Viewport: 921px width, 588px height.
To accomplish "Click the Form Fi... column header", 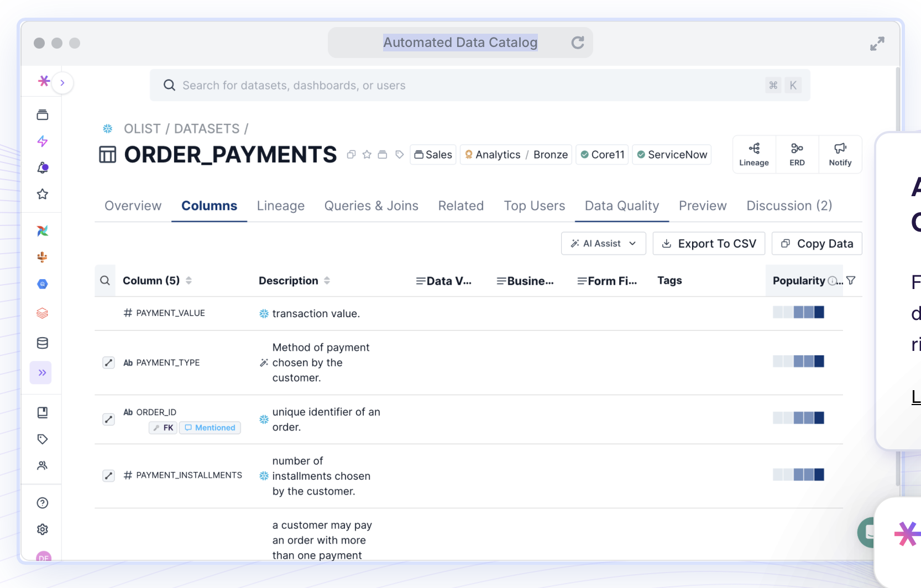I will point(607,281).
